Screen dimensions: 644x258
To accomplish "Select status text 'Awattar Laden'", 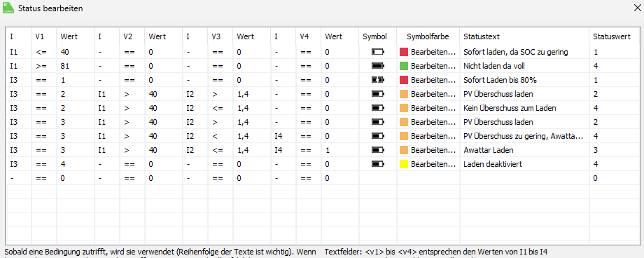I will pyautogui.click(x=489, y=150).
